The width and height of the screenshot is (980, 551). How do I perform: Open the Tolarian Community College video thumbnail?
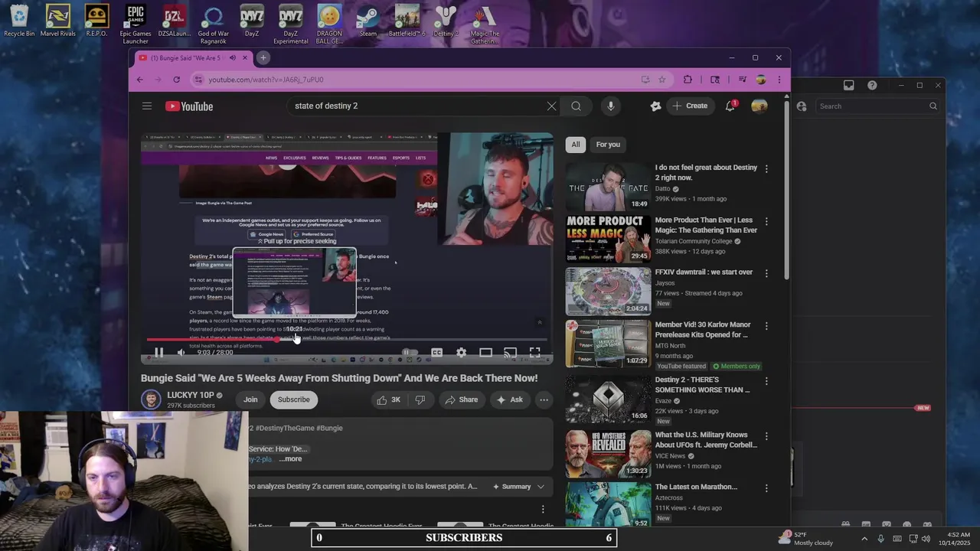coord(608,239)
